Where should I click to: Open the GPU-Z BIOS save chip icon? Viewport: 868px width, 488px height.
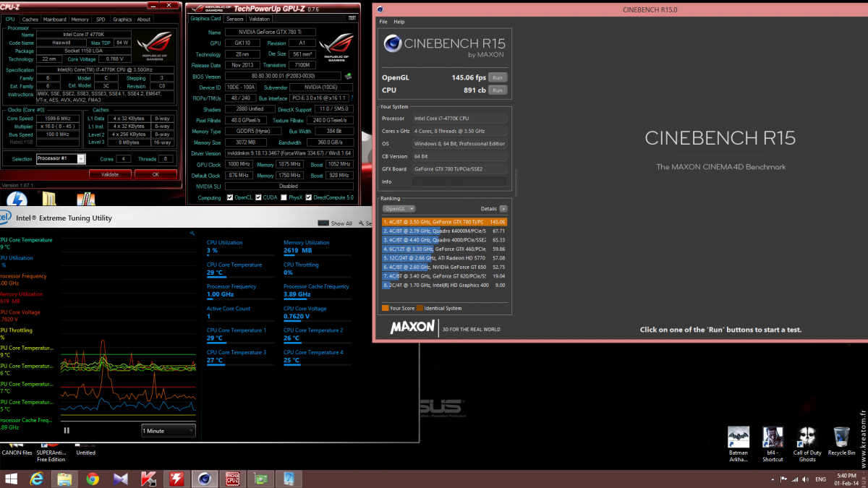[348, 76]
